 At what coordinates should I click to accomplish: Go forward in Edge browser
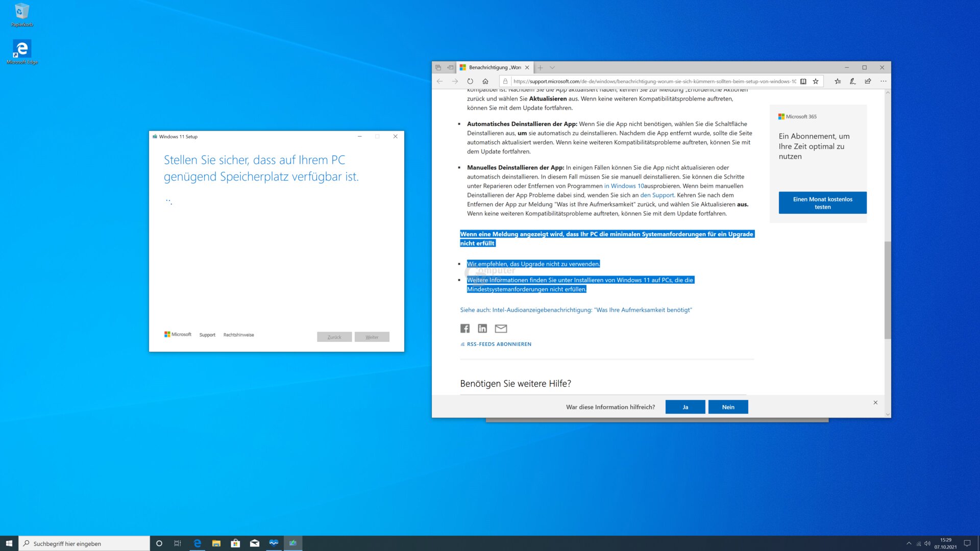click(x=455, y=81)
